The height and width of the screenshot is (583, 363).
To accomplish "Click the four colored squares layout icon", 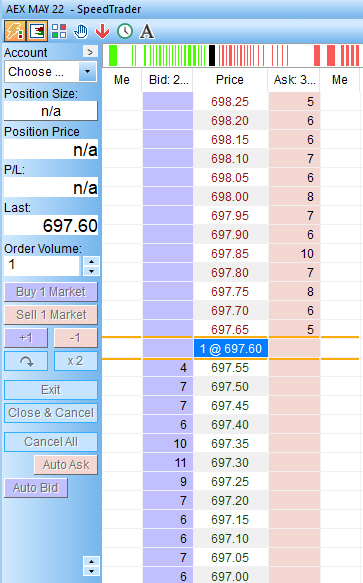I will 59,31.
